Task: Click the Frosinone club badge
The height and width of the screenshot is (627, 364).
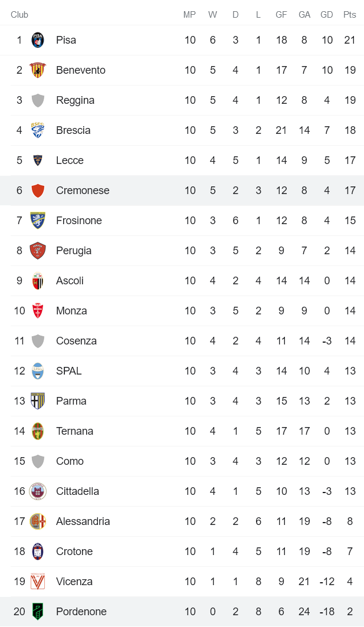Action: 38,221
